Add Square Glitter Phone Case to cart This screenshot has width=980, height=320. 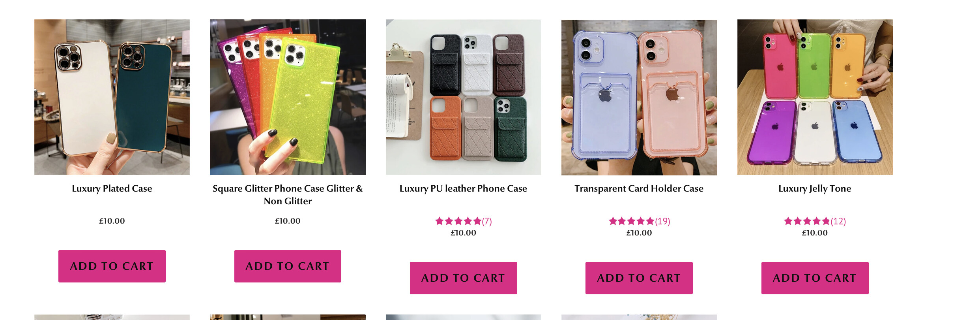[288, 266]
